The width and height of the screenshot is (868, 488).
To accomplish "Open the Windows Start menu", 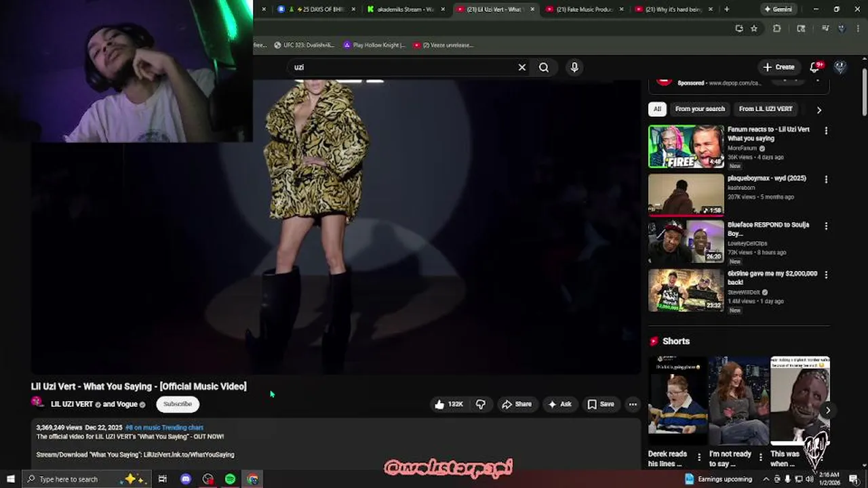I will tap(11, 479).
